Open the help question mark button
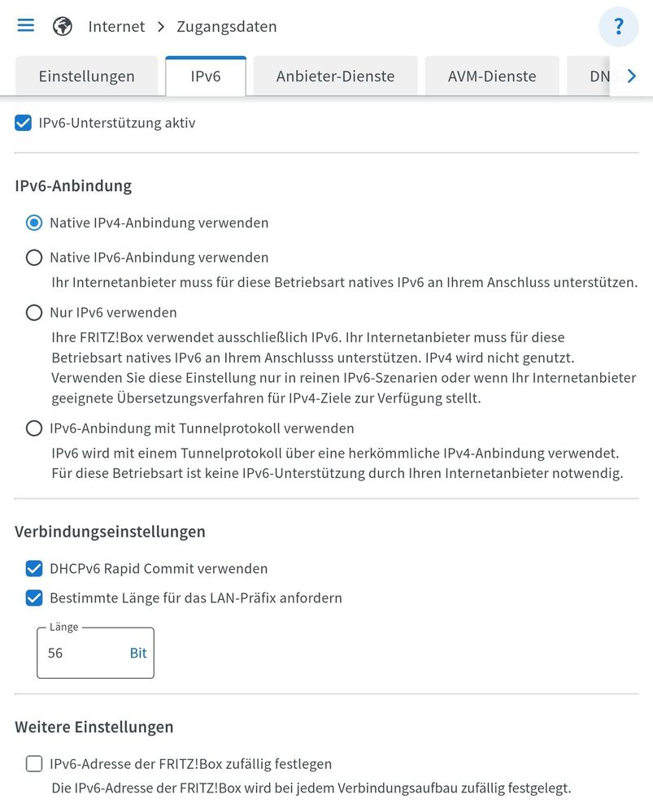The image size is (653, 812). [618, 27]
